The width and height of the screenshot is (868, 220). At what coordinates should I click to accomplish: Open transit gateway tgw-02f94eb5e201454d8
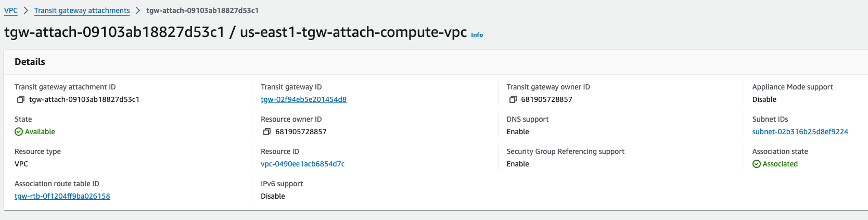point(303,99)
